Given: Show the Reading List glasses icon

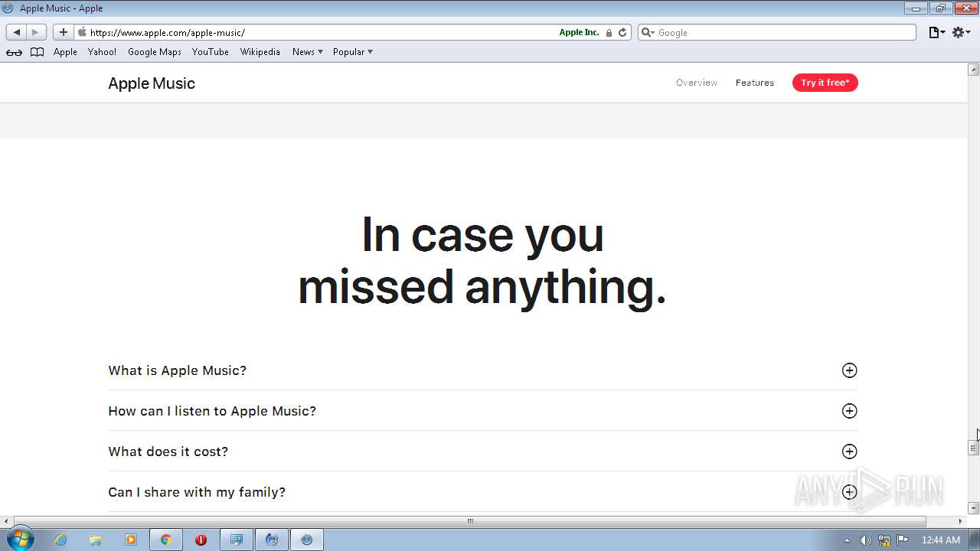Looking at the screenshot, I should [x=14, y=52].
